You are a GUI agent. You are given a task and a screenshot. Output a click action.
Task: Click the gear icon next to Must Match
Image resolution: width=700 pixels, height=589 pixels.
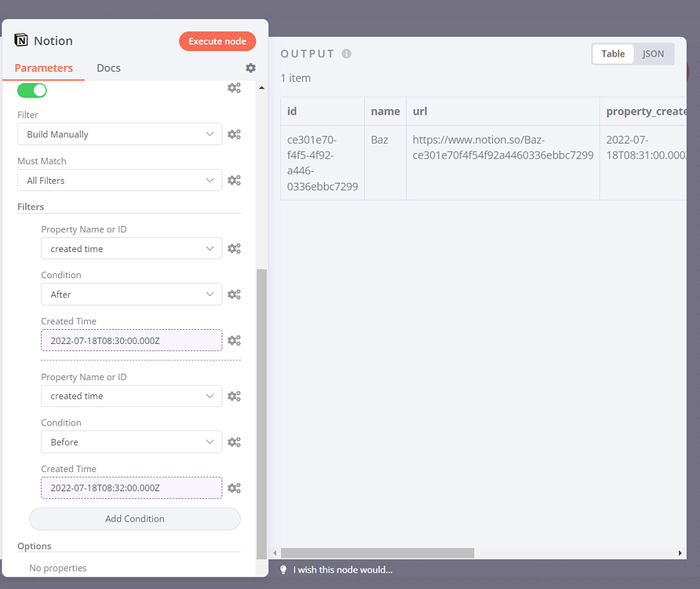click(x=234, y=180)
